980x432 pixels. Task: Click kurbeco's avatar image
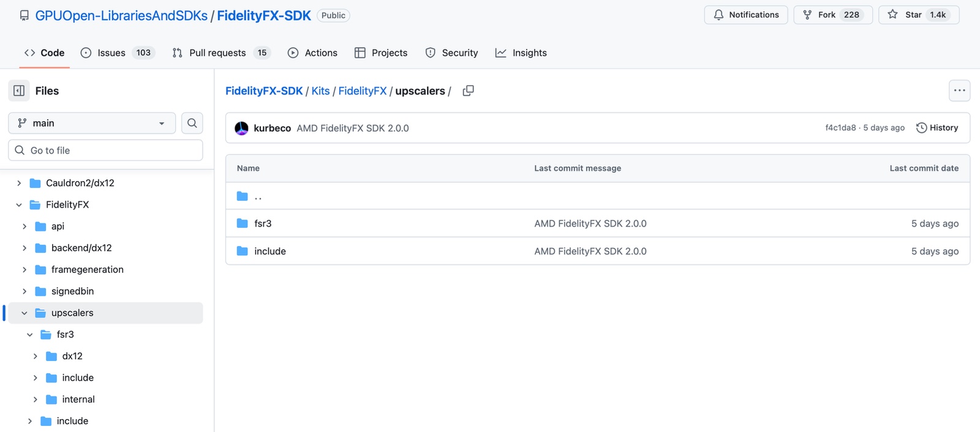tap(242, 128)
